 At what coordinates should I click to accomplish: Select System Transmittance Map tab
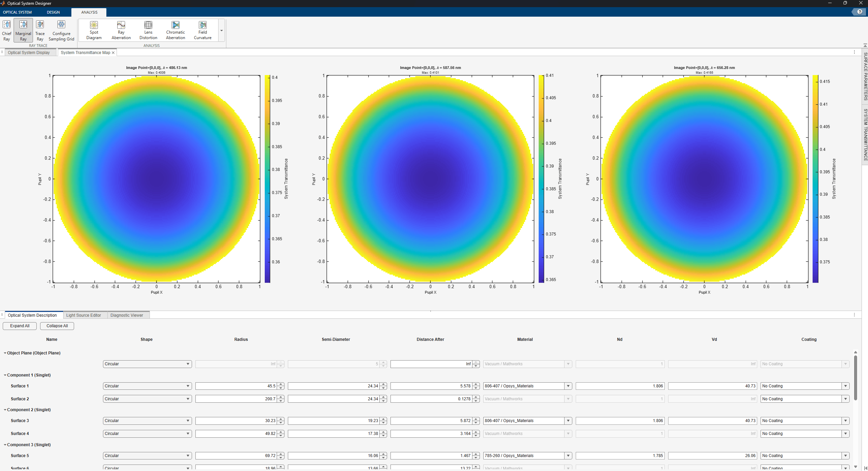coord(85,53)
